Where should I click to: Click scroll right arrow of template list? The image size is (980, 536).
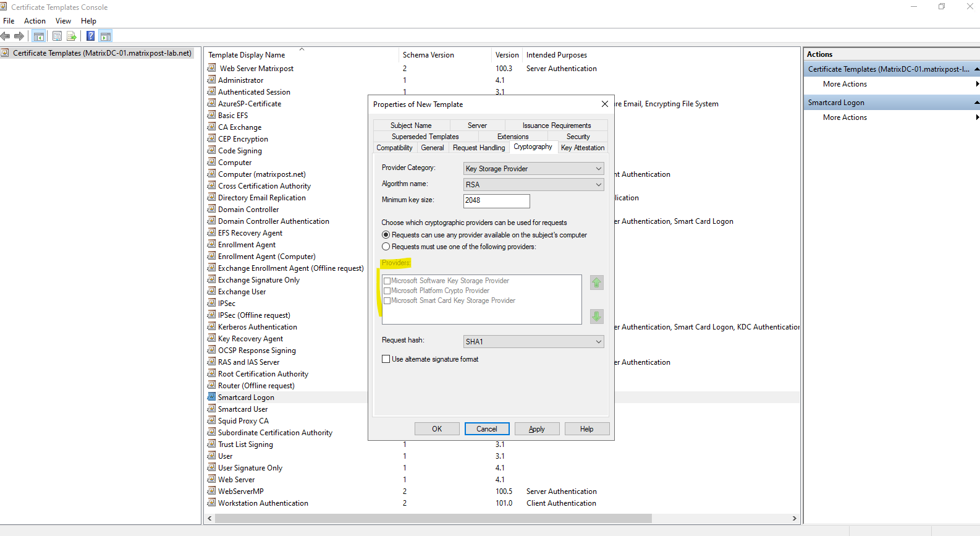point(794,518)
